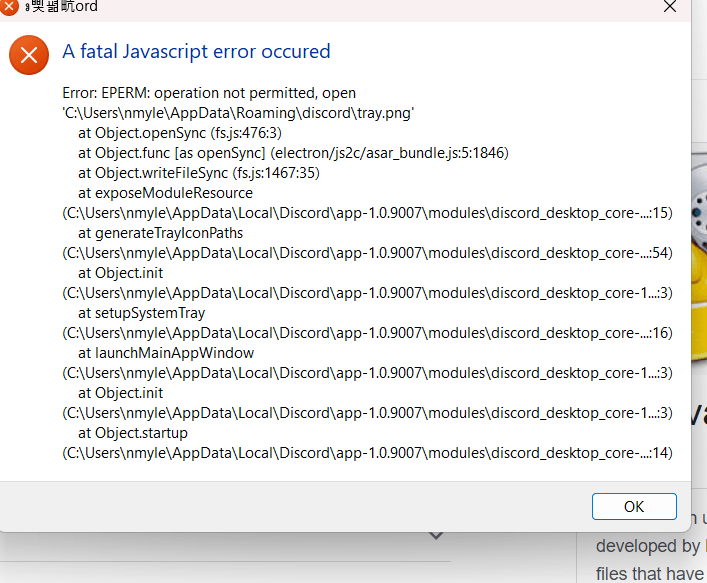Expand the down chevron in background page

(436, 536)
